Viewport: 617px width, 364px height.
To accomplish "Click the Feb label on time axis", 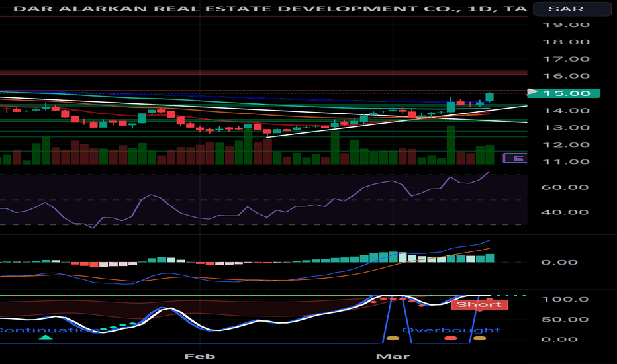I will [x=200, y=356].
